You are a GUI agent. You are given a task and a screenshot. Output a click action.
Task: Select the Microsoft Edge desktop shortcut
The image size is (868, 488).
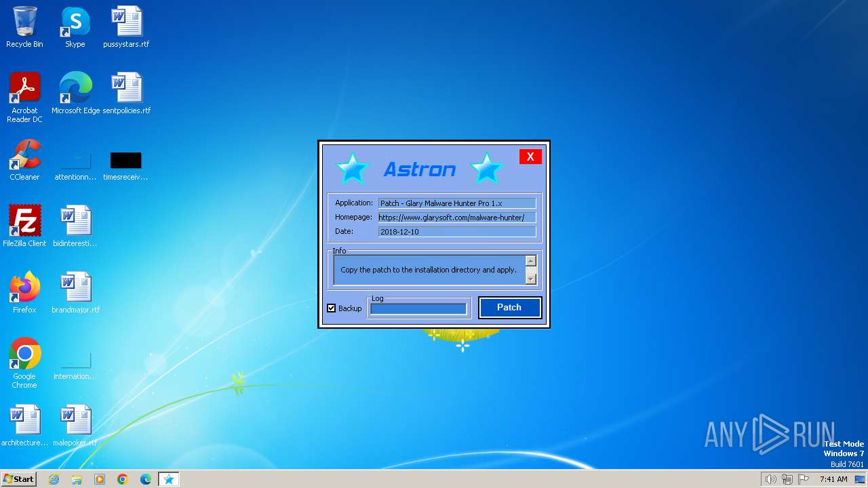(x=75, y=94)
